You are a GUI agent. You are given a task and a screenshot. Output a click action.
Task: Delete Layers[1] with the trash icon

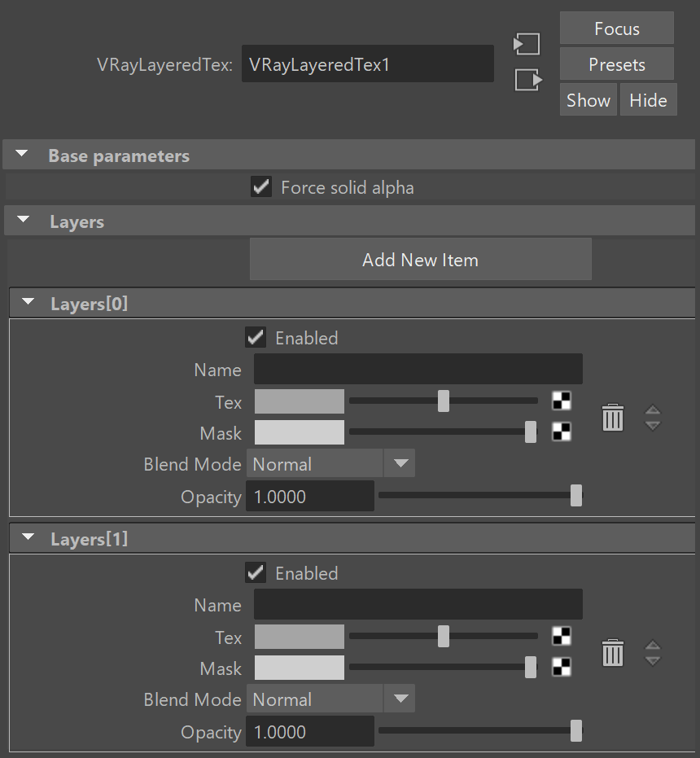(612, 653)
